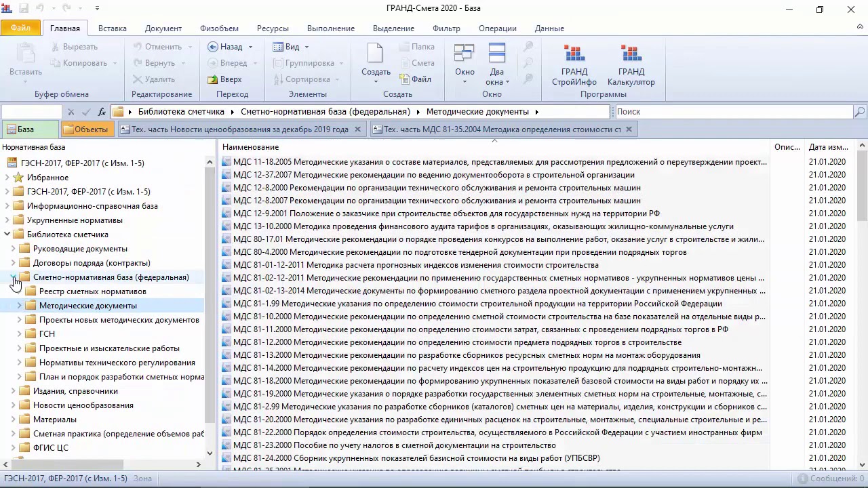Select Проекты новых методических документов folder
868x488 pixels.
point(119,320)
